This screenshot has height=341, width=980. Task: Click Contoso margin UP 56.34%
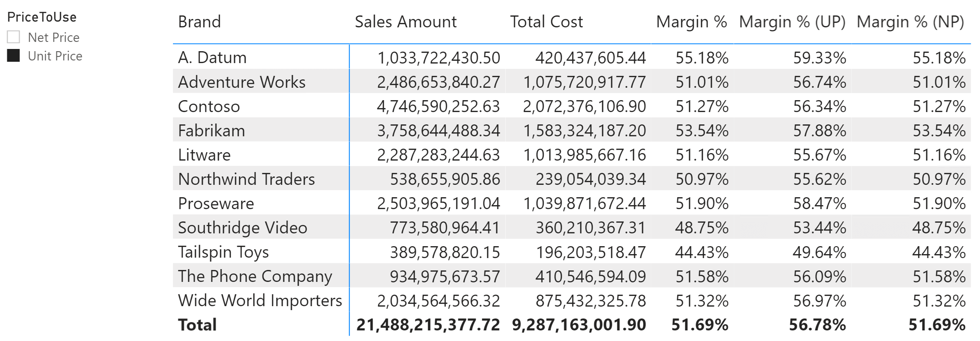click(x=819, y=106)
